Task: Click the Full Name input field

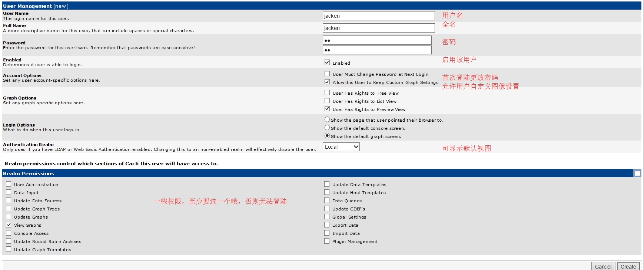Action: (x=379, y=28)
